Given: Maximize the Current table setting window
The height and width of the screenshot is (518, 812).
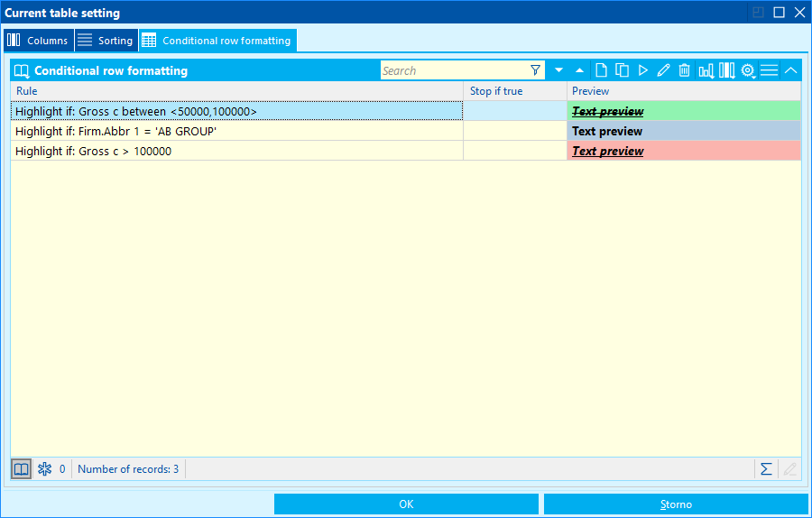Looking at the screenshot, I should [x=779, y=13].
